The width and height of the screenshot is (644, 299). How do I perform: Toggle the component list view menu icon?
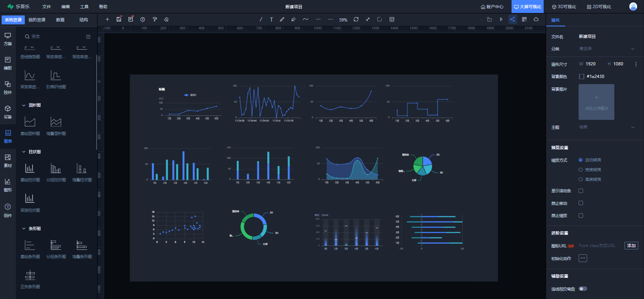point(88,37)
